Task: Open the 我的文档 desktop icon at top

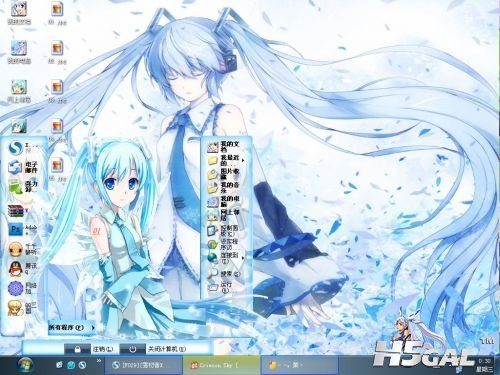Action: [x=19, y=13]
